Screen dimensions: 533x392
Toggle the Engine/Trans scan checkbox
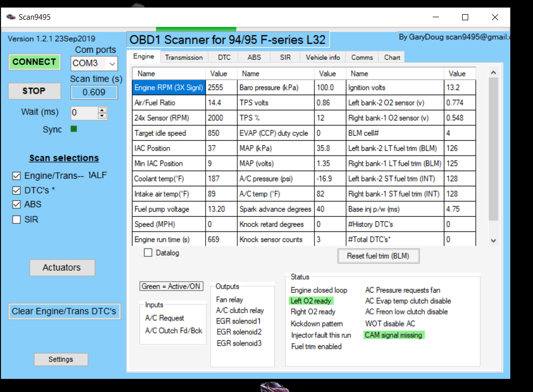17,176
